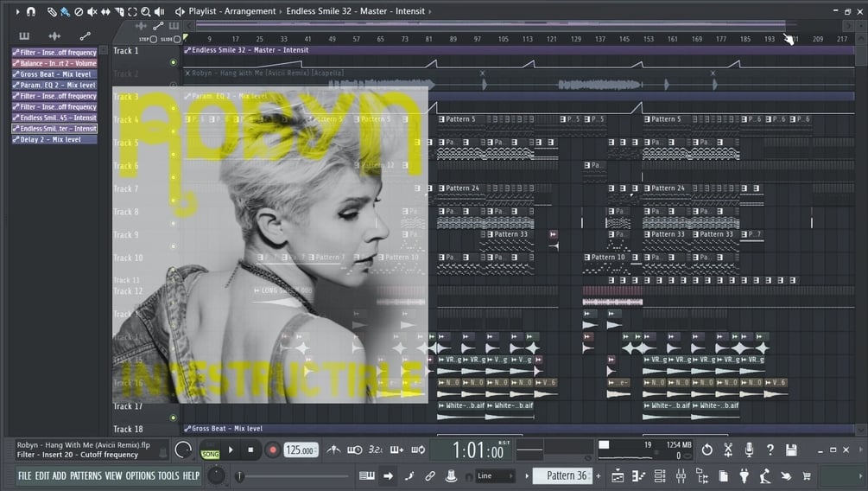Select 'Gross Beat - Mix level' in picker
868x491 pixels.
tap(54, 74)
